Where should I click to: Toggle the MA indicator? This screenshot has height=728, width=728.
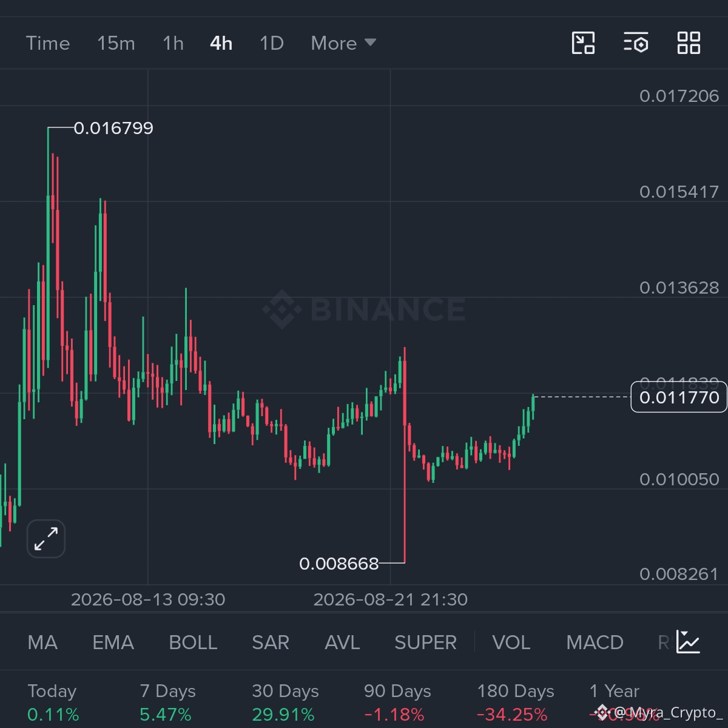click(x=42, y=642)
